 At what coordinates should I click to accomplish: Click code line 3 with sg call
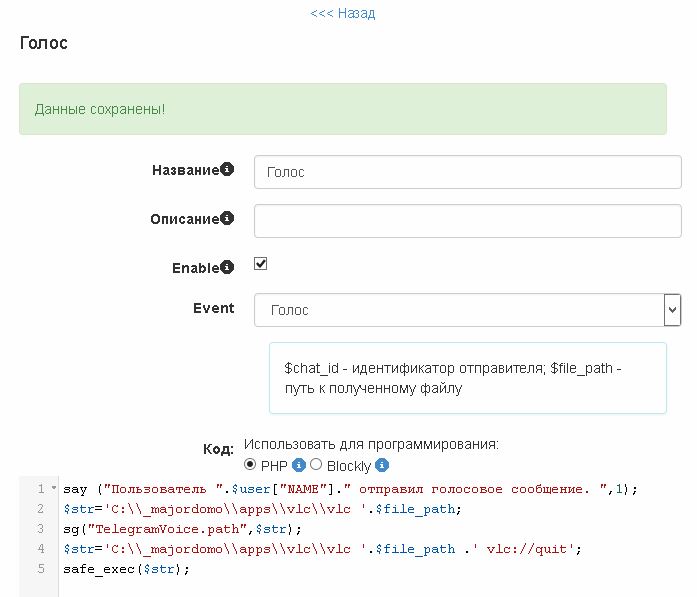[181, 528]
